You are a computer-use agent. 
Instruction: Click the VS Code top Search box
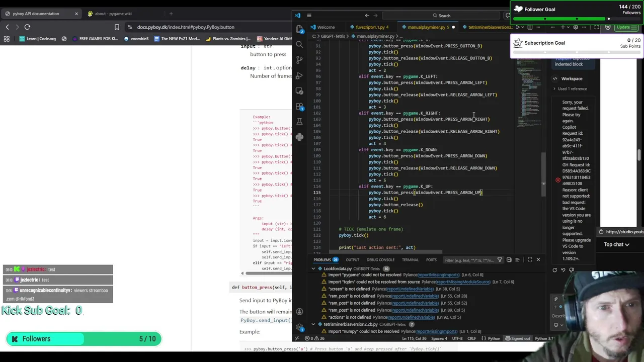441,16
